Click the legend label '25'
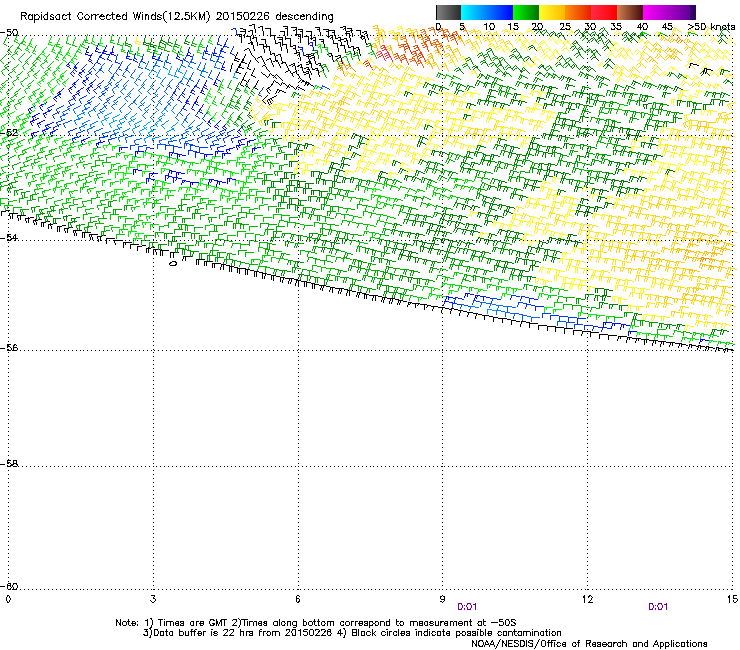 (565, 26)
